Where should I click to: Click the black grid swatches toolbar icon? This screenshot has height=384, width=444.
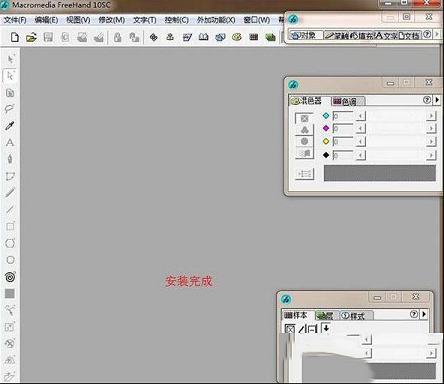click(x=254, y=37)
